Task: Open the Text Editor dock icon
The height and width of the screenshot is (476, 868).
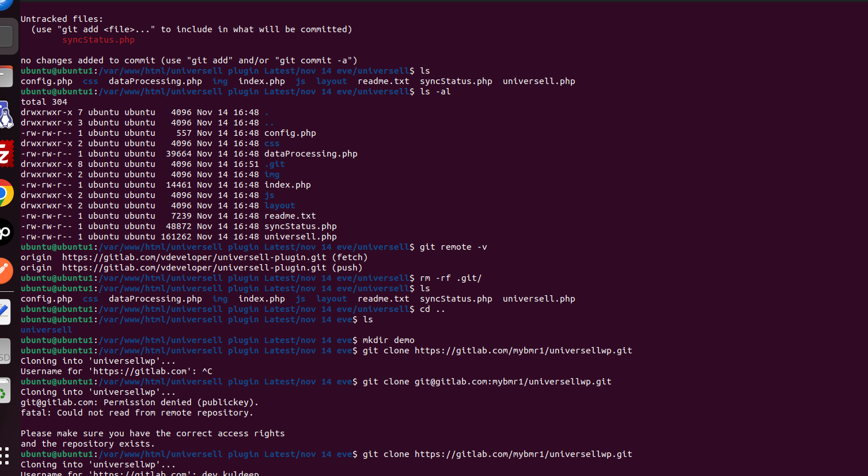Action: pos(5,311)
